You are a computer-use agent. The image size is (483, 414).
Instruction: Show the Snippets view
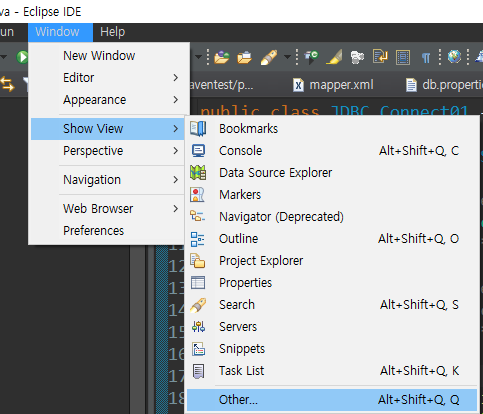332,349
